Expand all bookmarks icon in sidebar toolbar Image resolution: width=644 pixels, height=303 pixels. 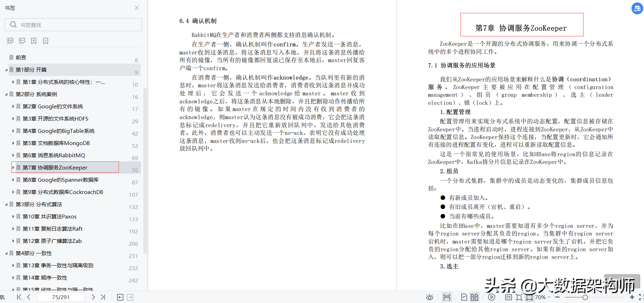[10, 41]
